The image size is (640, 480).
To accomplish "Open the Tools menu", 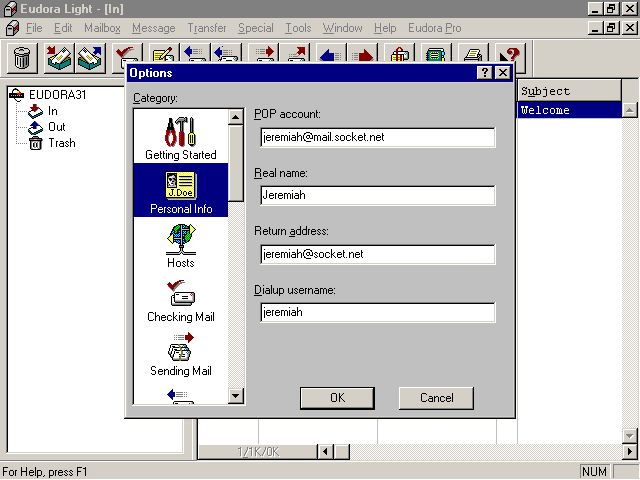I will [298, 28].
